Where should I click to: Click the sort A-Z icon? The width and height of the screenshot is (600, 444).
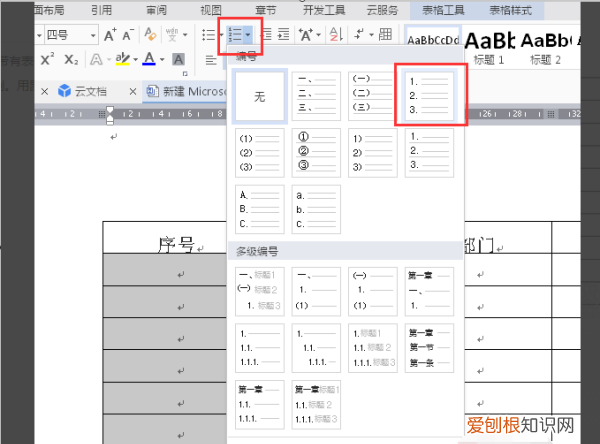point(336,35)
